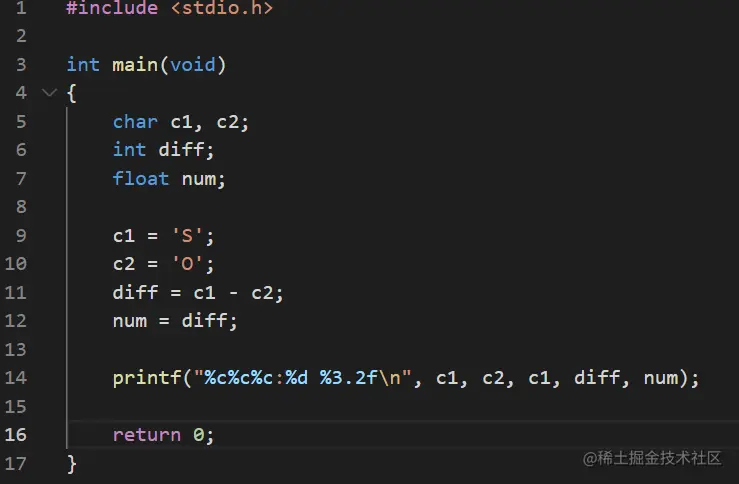Click line number 1 in gutter
The height and width of the screenshot is (484, 739).
click(x=21, y=8)
